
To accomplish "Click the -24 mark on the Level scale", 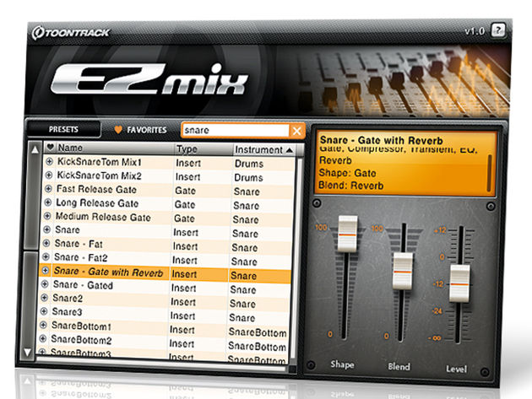I will (x=437, y=311).
